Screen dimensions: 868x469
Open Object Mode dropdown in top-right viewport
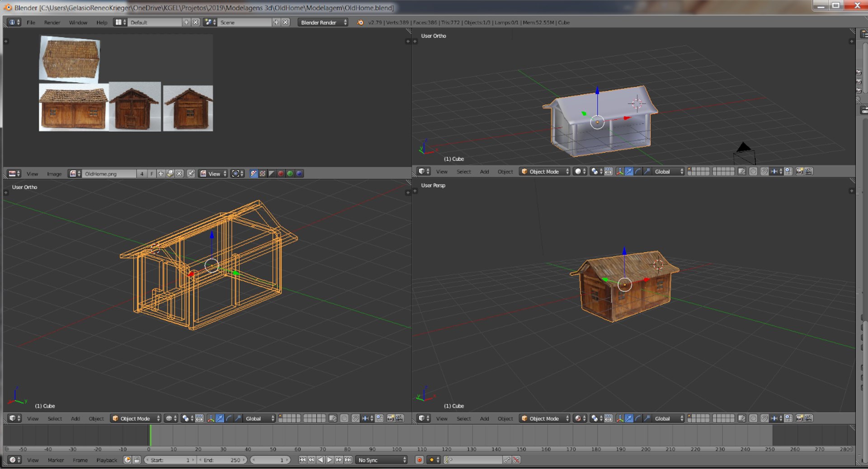point(544,172)
